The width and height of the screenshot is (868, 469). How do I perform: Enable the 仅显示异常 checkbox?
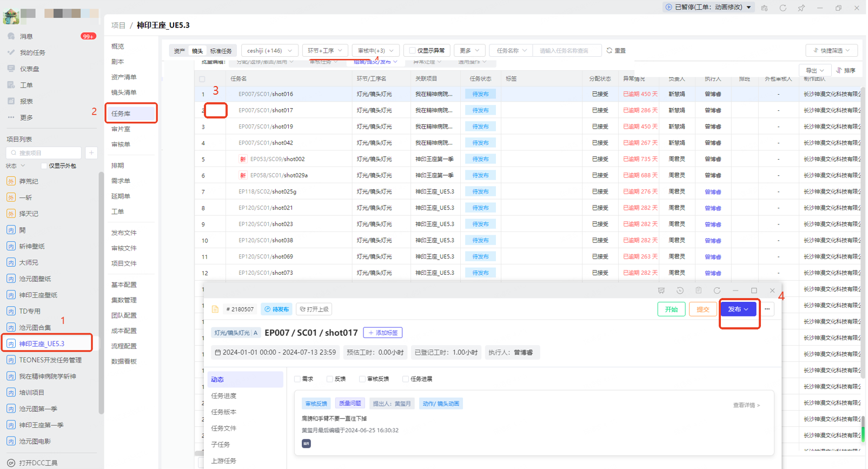pyautogui.click(x=413, y=50)
